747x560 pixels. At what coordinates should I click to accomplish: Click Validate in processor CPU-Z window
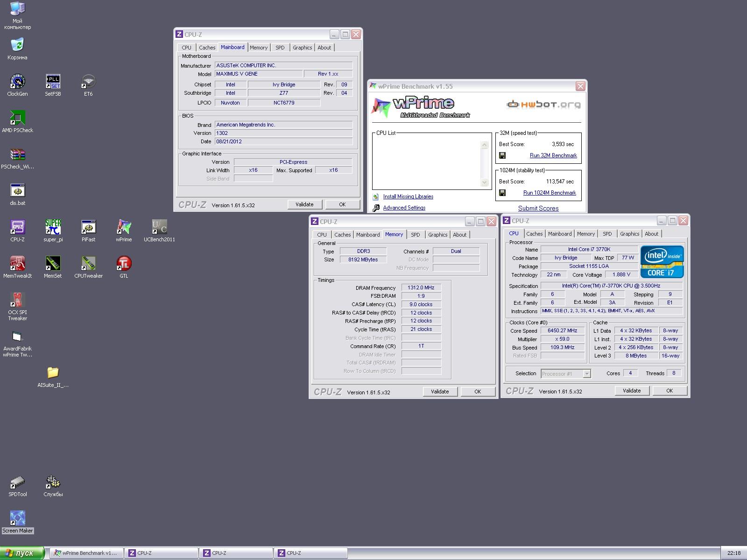[632, 391]
